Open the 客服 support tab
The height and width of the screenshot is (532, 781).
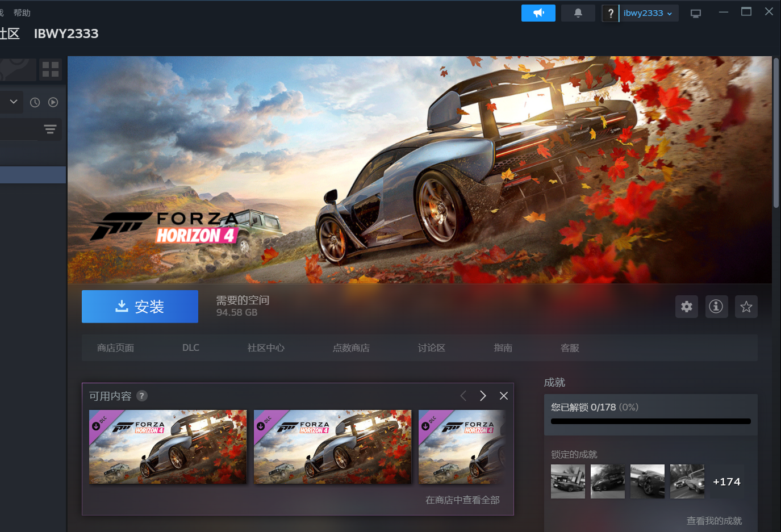pyautogui.click(x=570, y=348)
